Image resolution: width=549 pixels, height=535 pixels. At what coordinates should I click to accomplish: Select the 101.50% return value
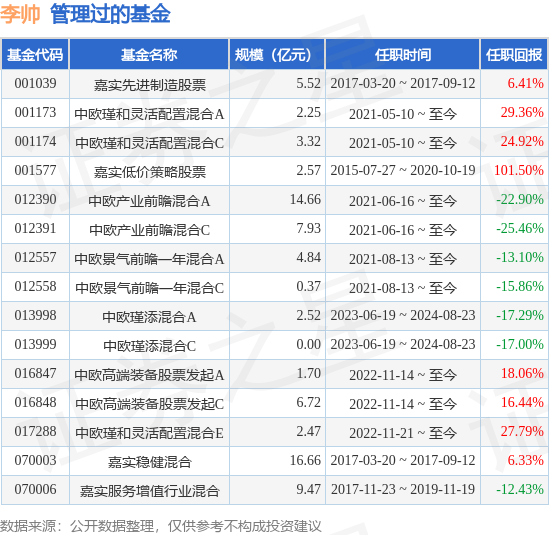tap(519, 171)
